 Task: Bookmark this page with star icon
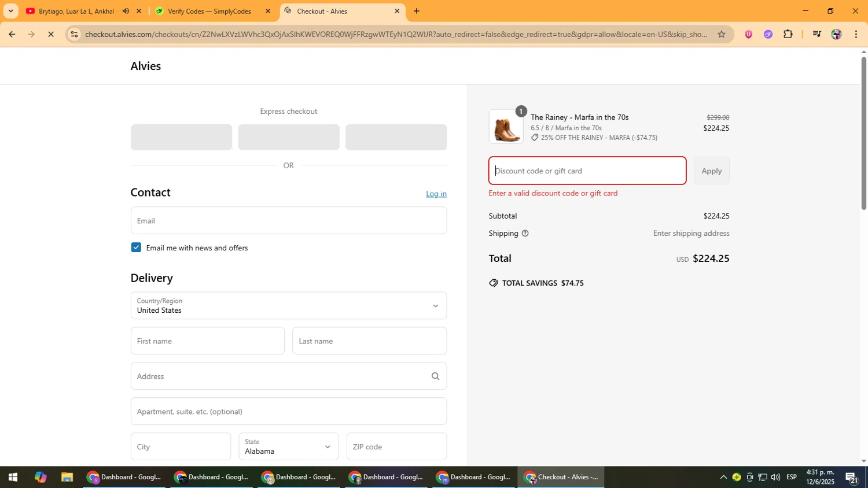721,34
